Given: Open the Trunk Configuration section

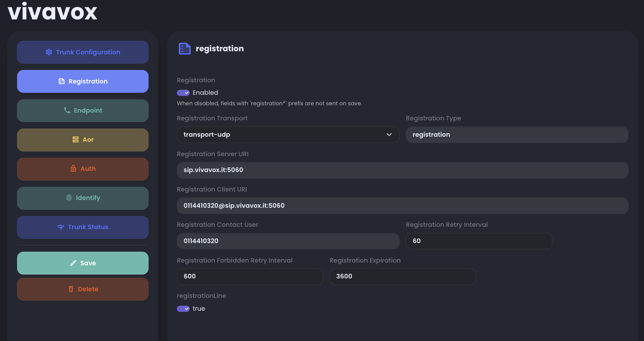Looking at the screenshot, I should (83, 52).
